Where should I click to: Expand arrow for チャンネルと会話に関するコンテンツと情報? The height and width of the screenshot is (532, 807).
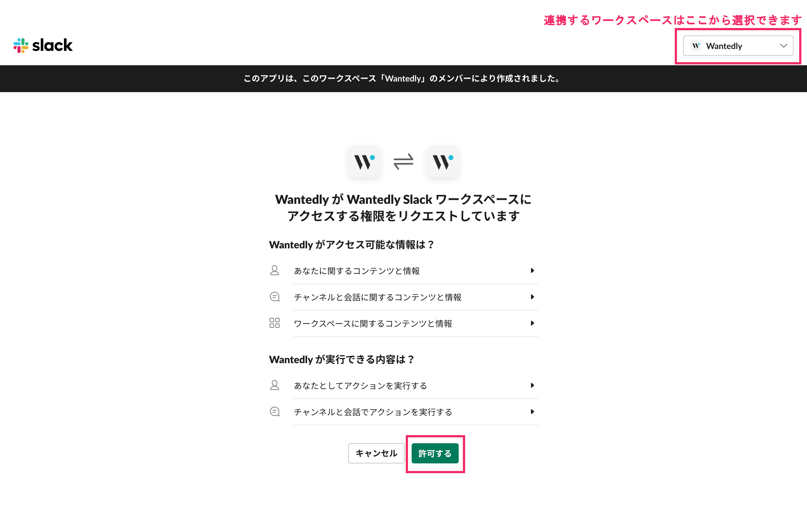532,297
